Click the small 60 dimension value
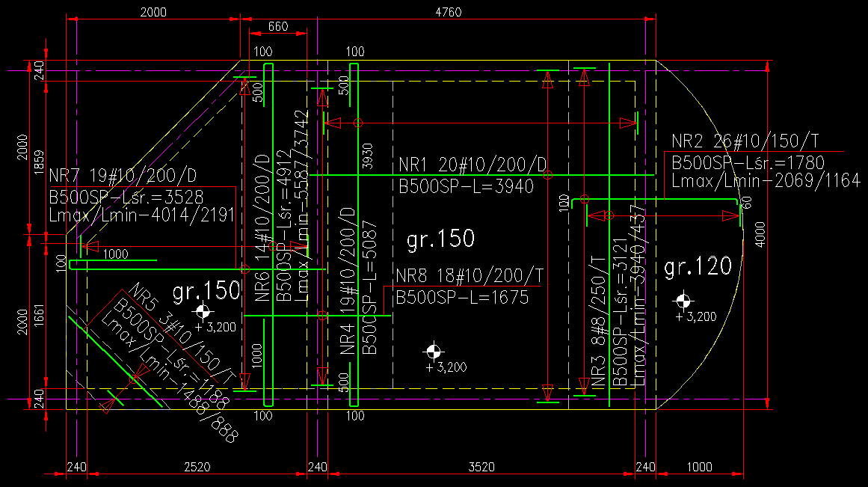This screenshot has height=487, width=868. click(746, 203)
